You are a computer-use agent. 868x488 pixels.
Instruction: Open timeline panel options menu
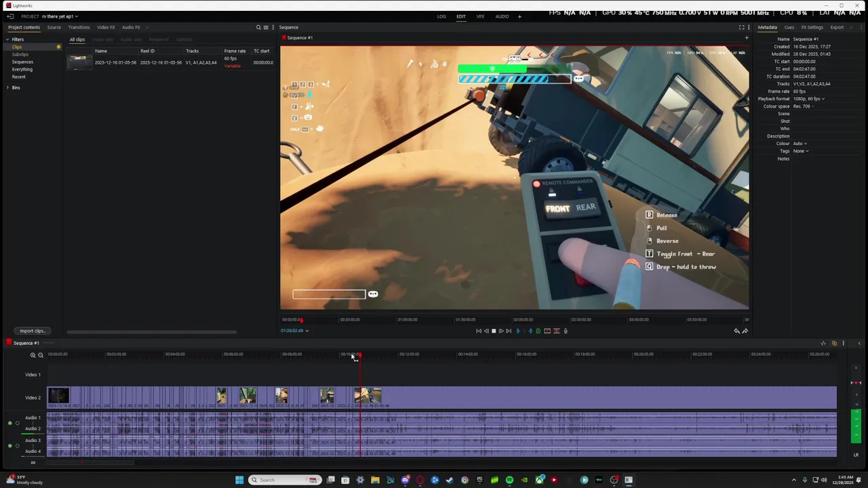(843, 343)
